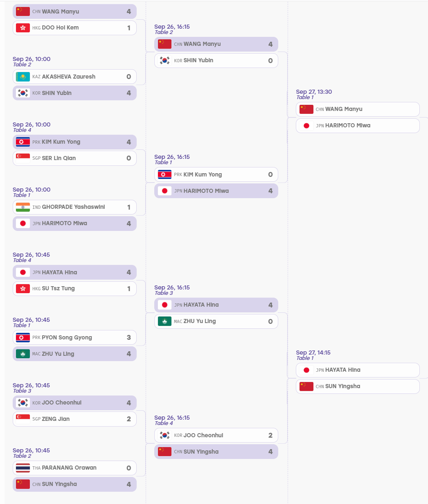Click Japan flag in HARIMOTO Miwa semifinal row

[306, 126]
